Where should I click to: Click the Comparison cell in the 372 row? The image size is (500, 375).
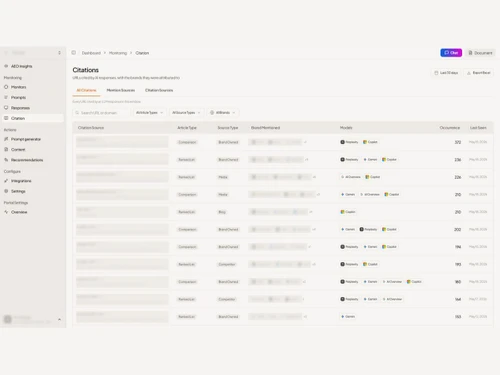click(187, 142)
